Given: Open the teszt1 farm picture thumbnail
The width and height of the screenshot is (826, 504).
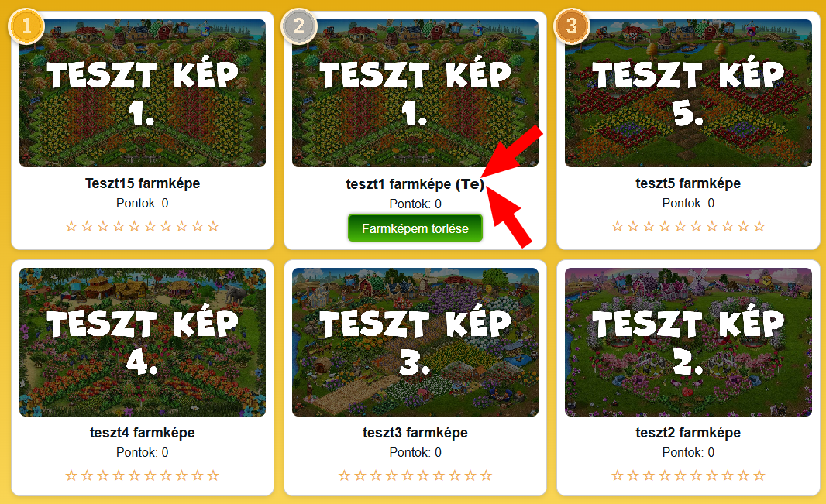Looking at the screenshot, I should tap(415, 93).
